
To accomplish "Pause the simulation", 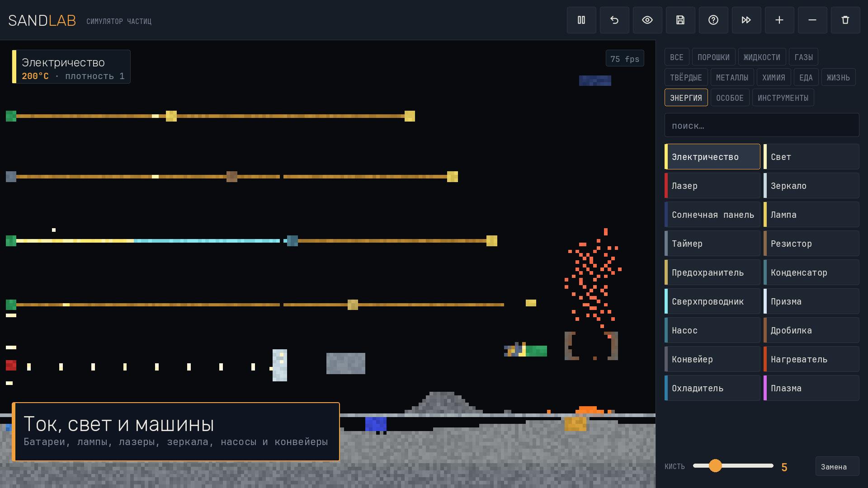I will pyautogui.click(x=581, y=20).
